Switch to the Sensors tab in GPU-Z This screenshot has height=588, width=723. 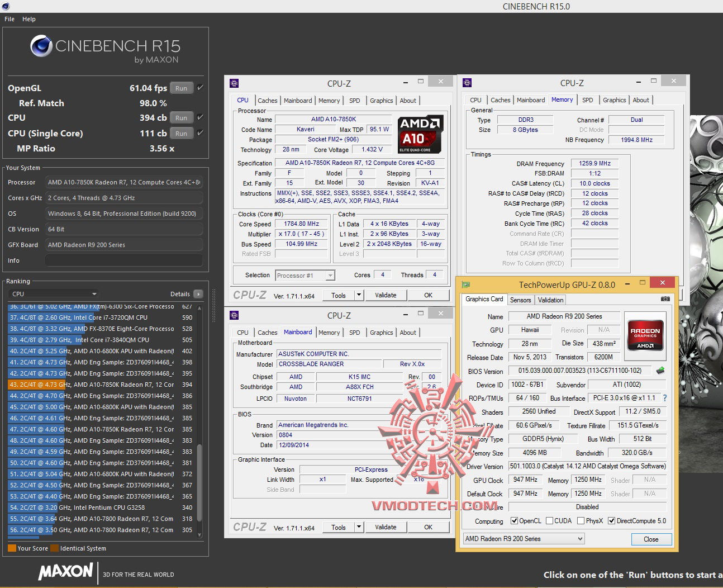click(x=521, y=300)
